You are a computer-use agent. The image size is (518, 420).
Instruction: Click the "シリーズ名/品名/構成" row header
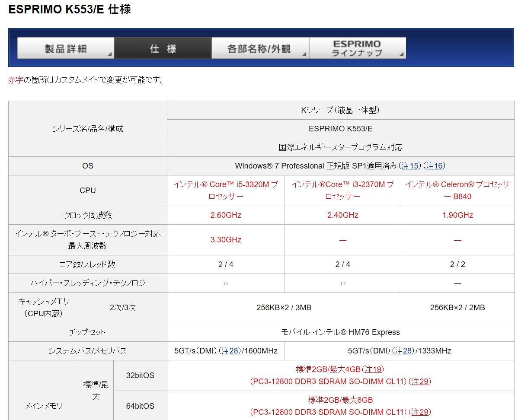87,129
